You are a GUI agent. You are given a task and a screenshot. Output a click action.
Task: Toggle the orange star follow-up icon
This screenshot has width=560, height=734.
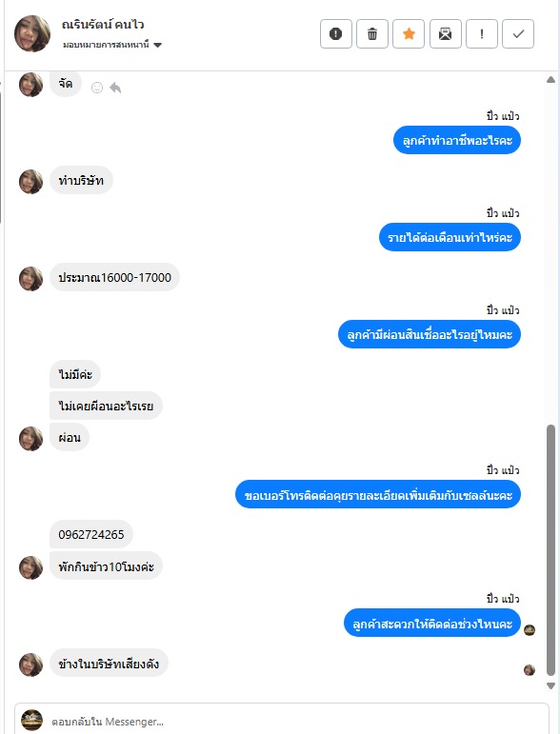click(x=409, y=33)
